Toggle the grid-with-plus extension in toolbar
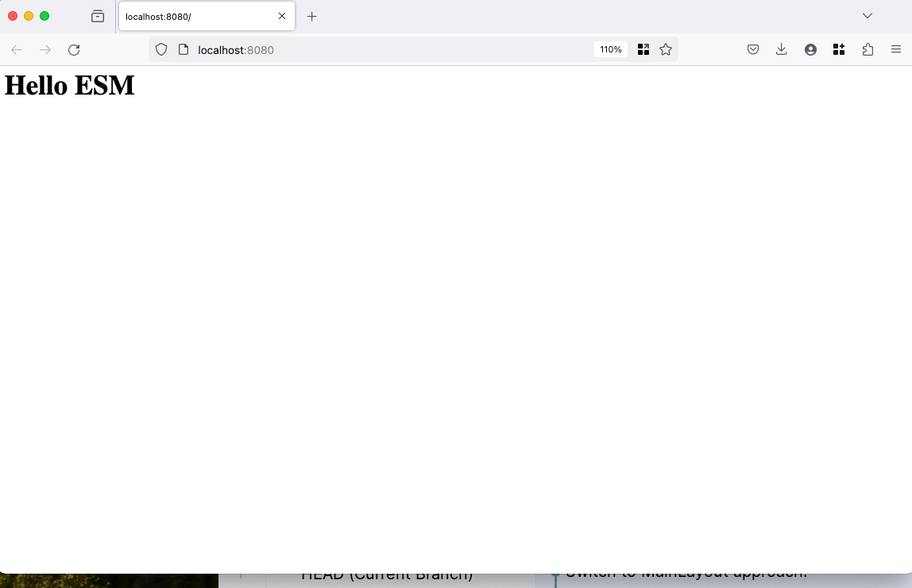This screenshot has width=912, height=588. [x=839, y=49]
